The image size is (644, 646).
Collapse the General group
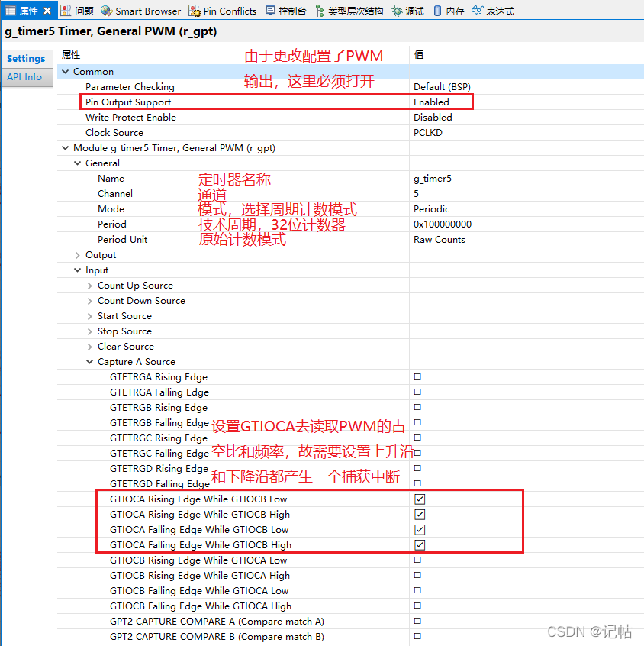[77, 163]
